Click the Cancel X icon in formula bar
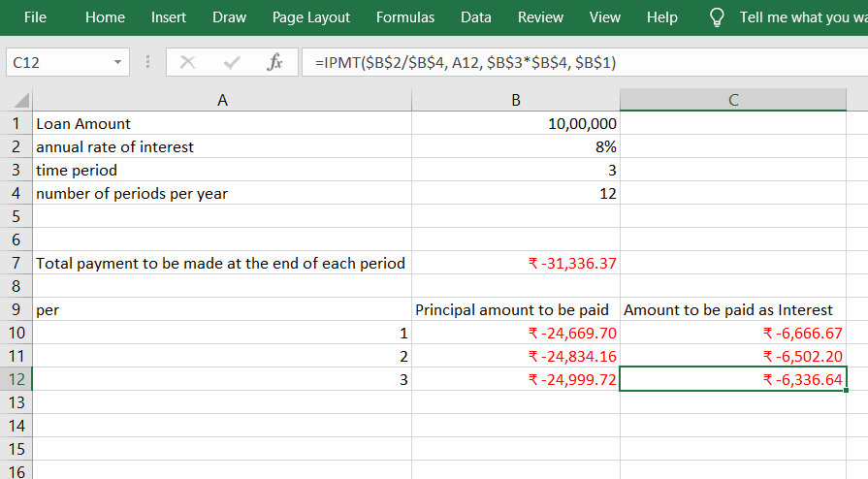 tap(187, 63)
